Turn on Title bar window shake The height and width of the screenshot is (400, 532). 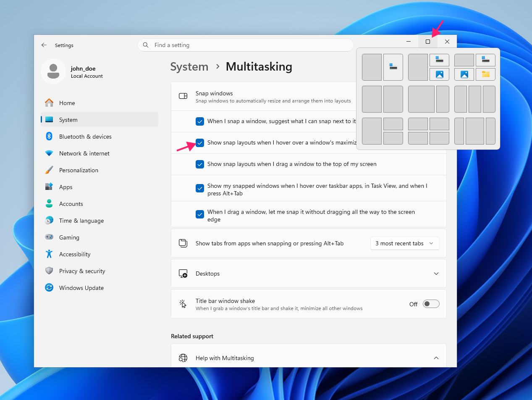[431, 304]
